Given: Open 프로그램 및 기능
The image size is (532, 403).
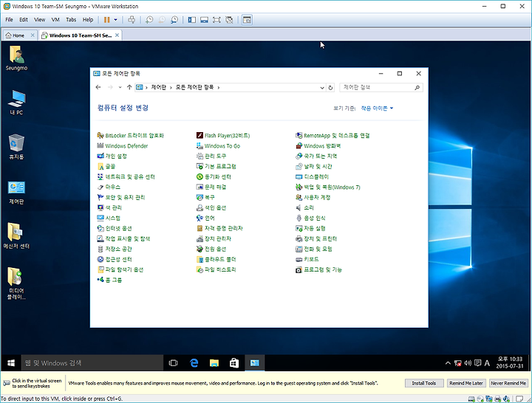Looking at the screenshot, I should click(318, 269).
